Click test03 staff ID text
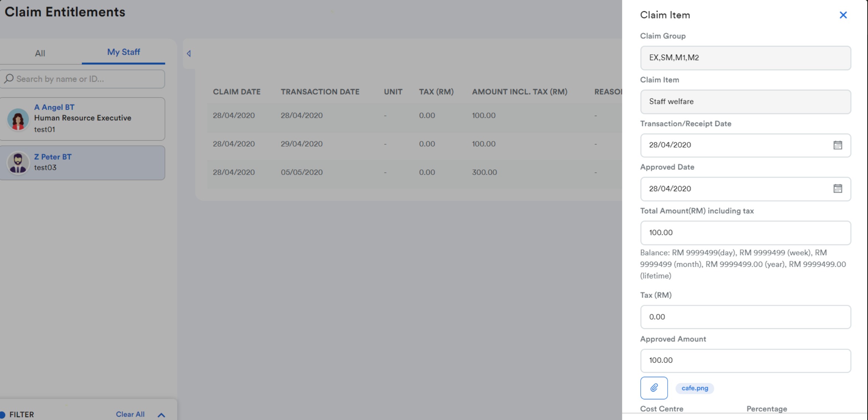This screenshot has height=420, width=868. click(45, 168)
